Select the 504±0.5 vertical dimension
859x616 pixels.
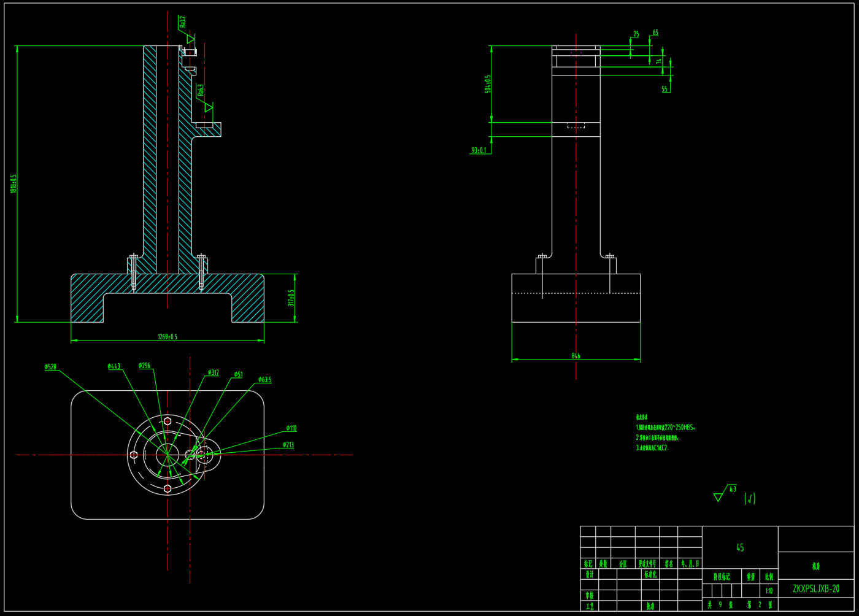pyautogui.click(x=488, y=84)
